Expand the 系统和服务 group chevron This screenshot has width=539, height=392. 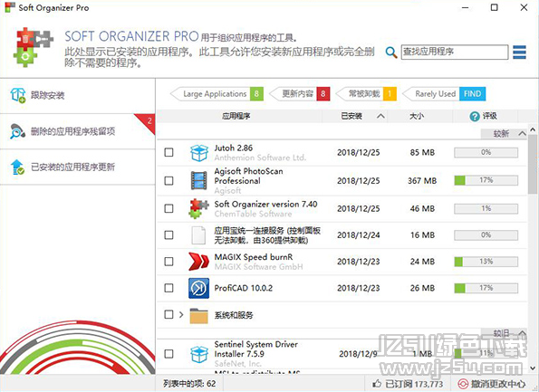tap(181, 315)
